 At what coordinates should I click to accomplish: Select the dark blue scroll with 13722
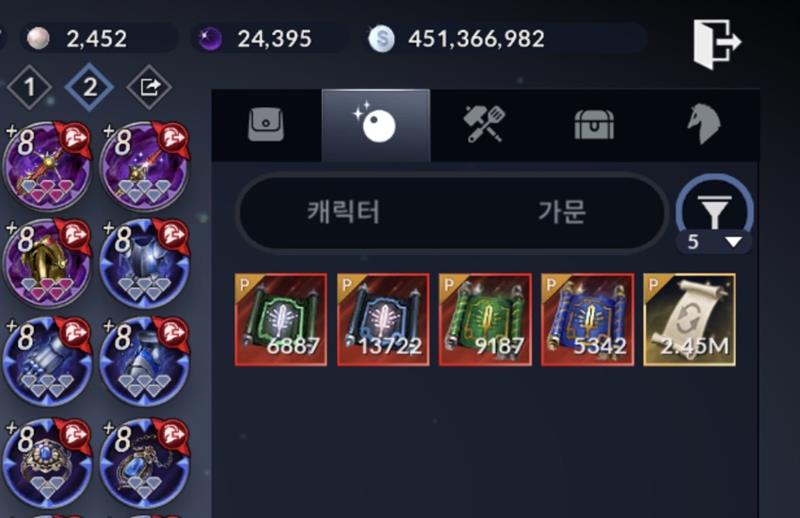coord(383,319)
